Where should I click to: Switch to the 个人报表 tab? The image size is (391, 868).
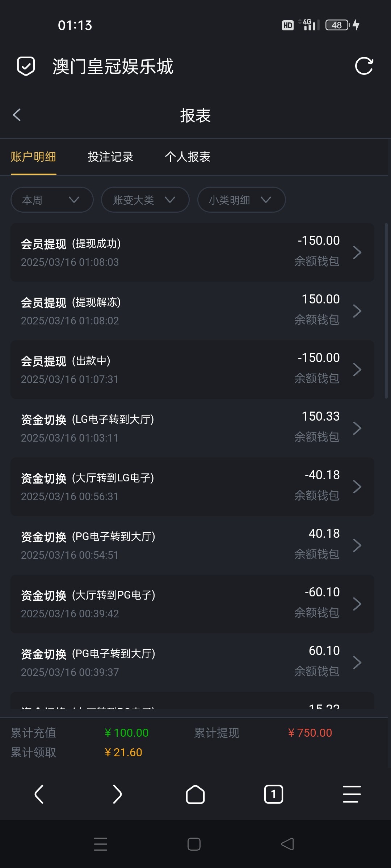(x=188, y=157)
